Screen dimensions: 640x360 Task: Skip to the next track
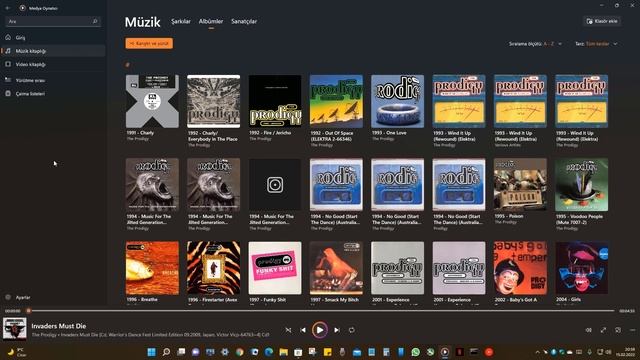tap(337, 330)
